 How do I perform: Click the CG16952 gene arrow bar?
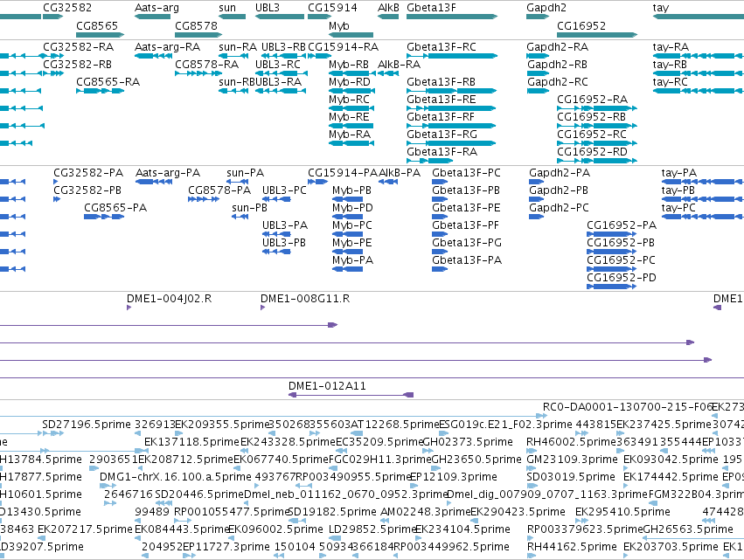tap(597, 35)
